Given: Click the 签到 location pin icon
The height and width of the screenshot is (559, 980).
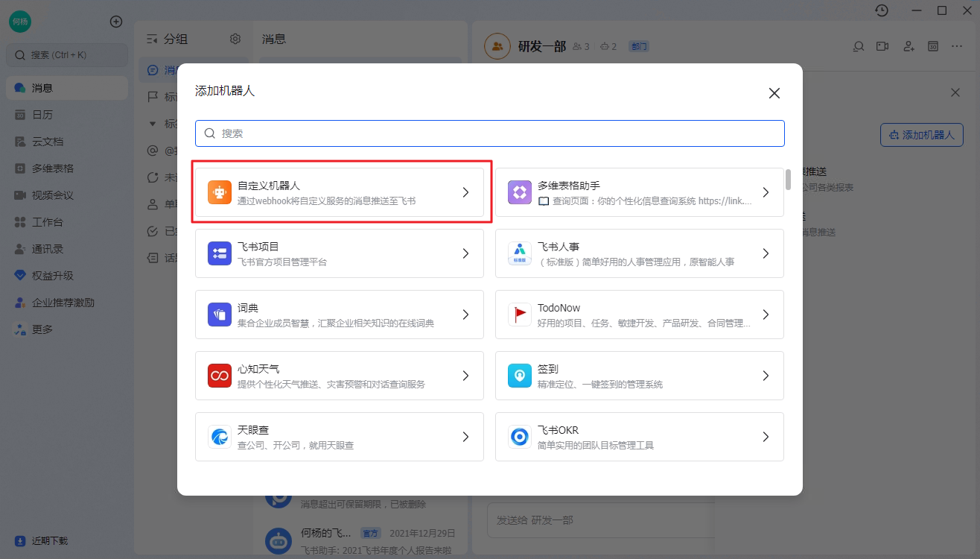Looking at the screenshot, I should coord(520,376).
